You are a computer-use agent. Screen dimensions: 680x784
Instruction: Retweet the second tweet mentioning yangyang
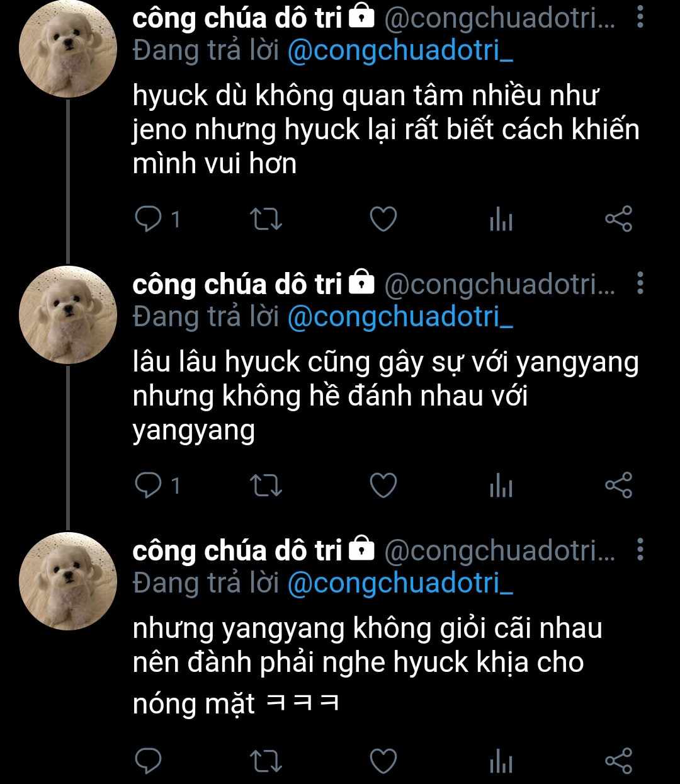click(x=266, y=485)
